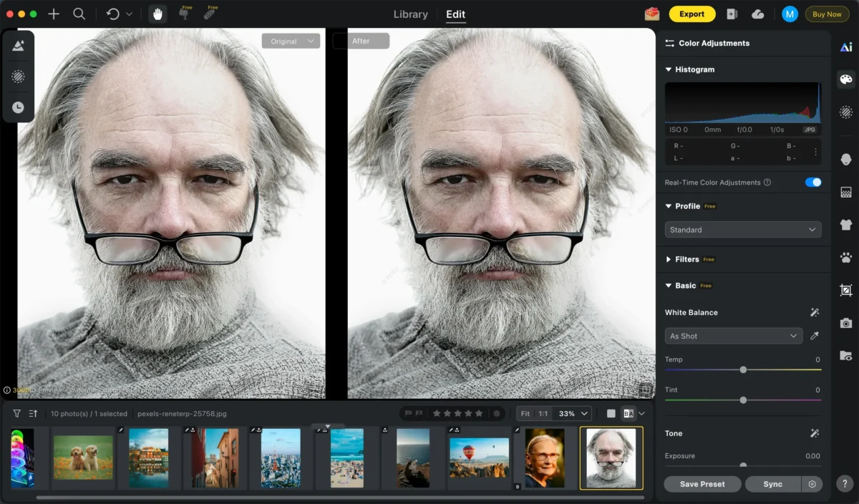The image size is (859, 504).
Task: Expand the Filters section
Action: [668, 259]
